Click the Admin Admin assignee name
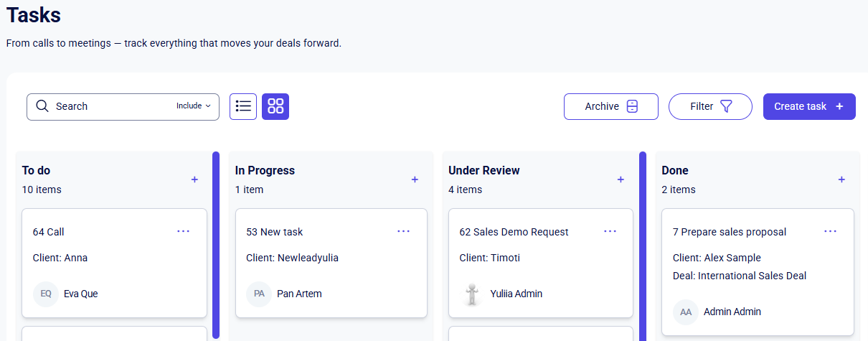Viewport: 868px width, 341px height. coord(732,312)
